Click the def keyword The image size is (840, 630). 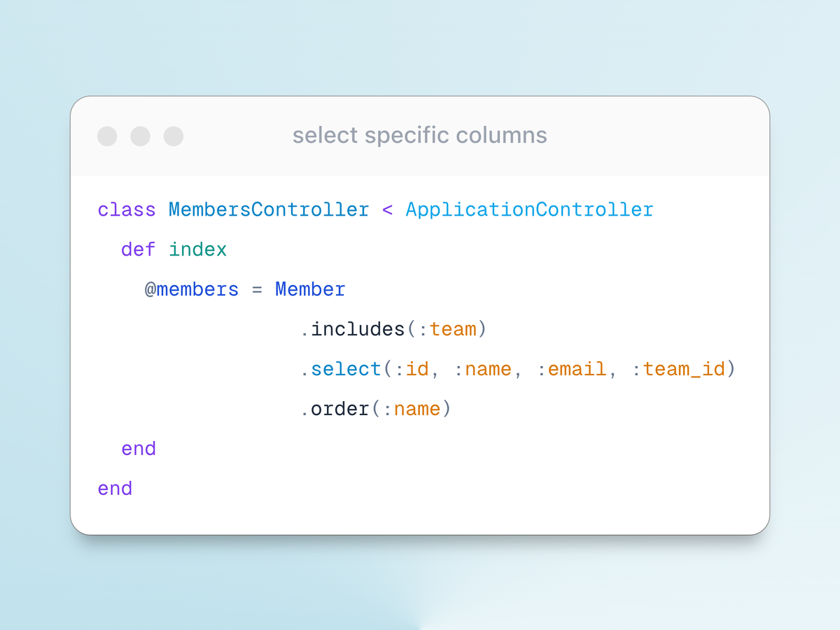[139, 250]
